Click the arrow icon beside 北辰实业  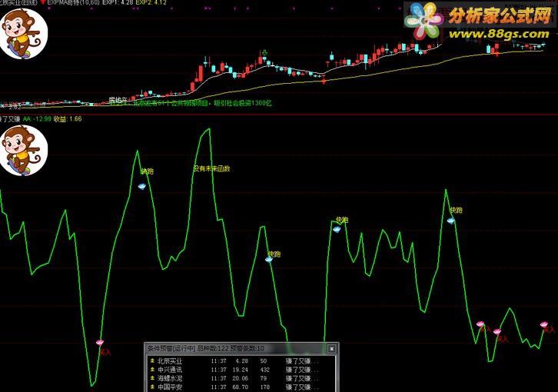[x=152, y=360]
